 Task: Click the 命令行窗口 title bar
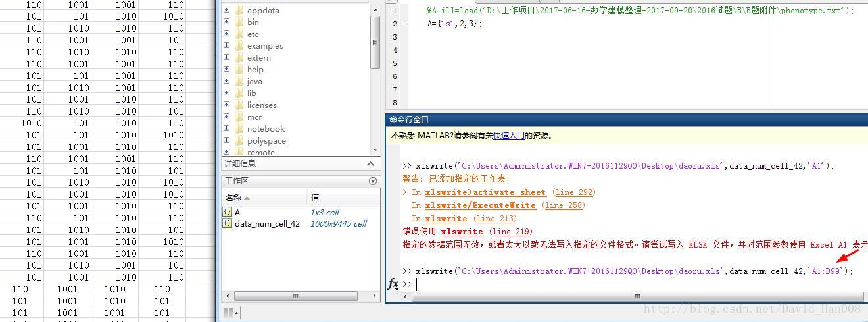coord(626,119)
